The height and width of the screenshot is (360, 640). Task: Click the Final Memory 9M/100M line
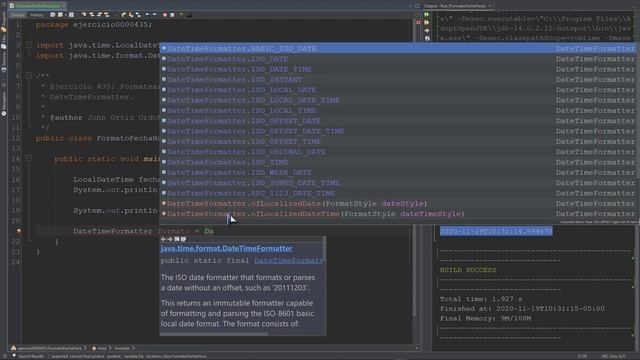tap(485, 318)
